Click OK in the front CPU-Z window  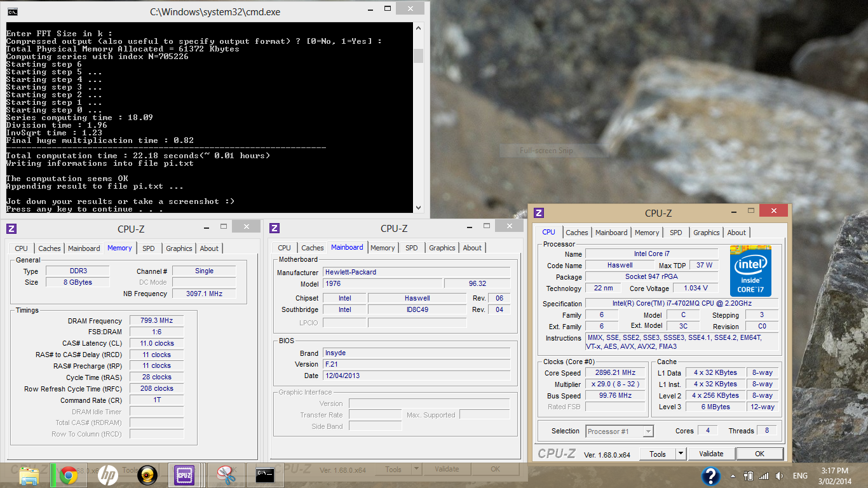point(759,454)
